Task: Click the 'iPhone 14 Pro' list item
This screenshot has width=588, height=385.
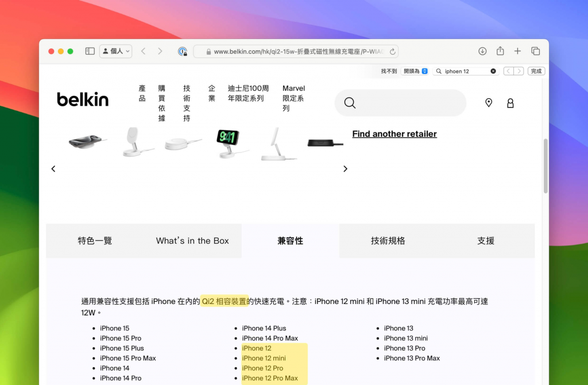Action: pyautogui.click(x=121, y=378)
